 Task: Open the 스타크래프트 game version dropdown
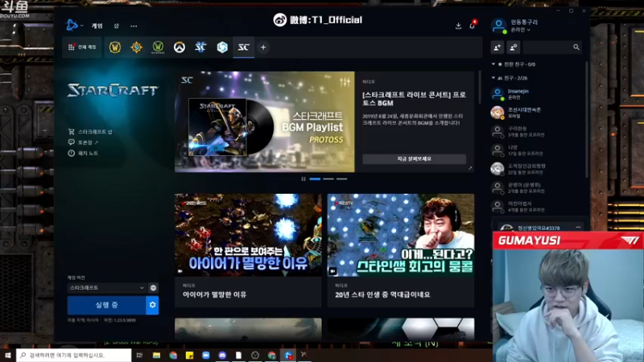click(107, 288)
